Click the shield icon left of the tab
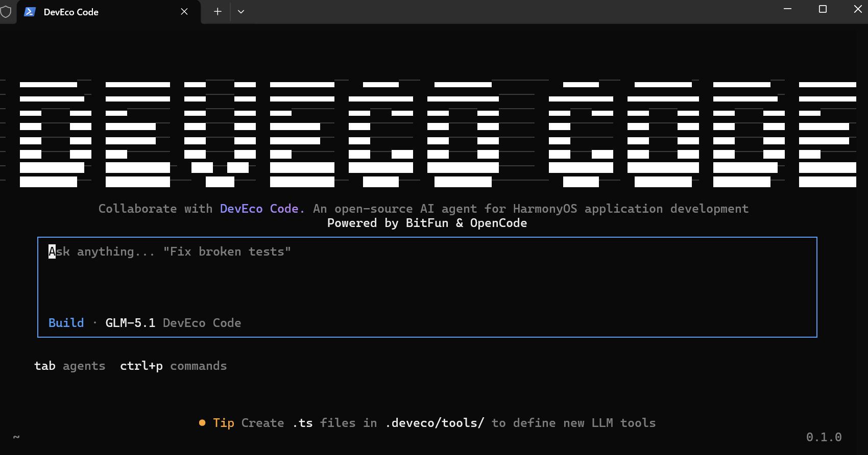This screenshot has height=455, width=868. [x=6, y=12]
